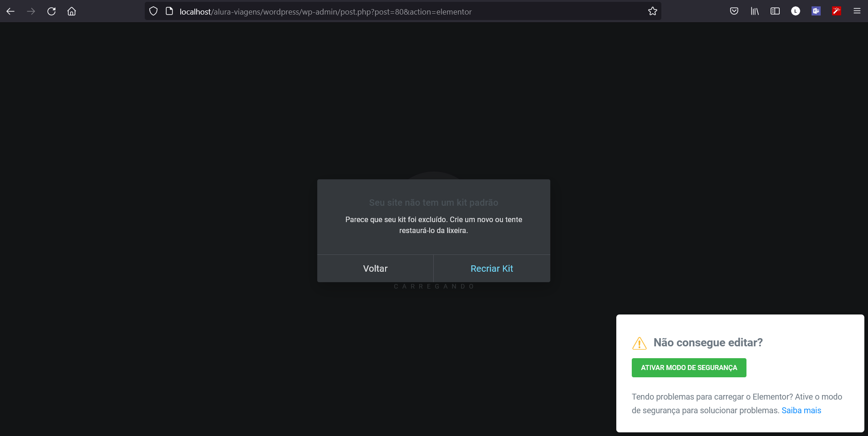Click the 'Parece que seu kit foi excluído' message
This screenshot has width=868, height=436.
point(434,225)
